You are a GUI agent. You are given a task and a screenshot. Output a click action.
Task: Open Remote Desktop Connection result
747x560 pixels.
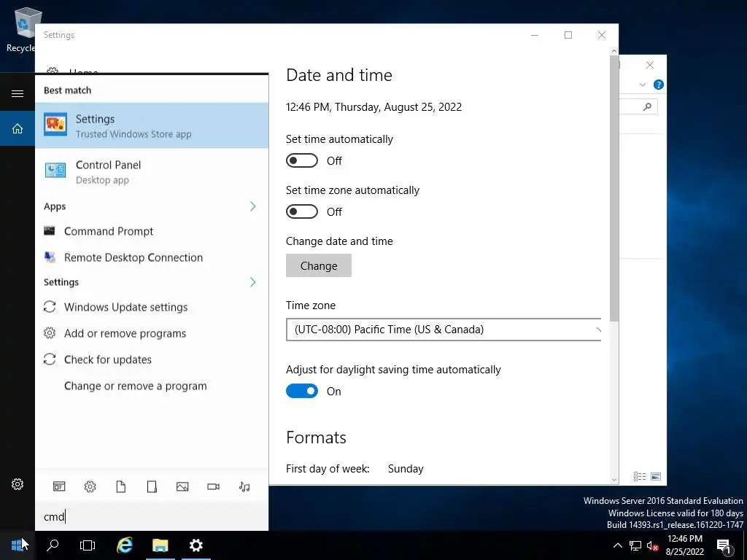152,257
